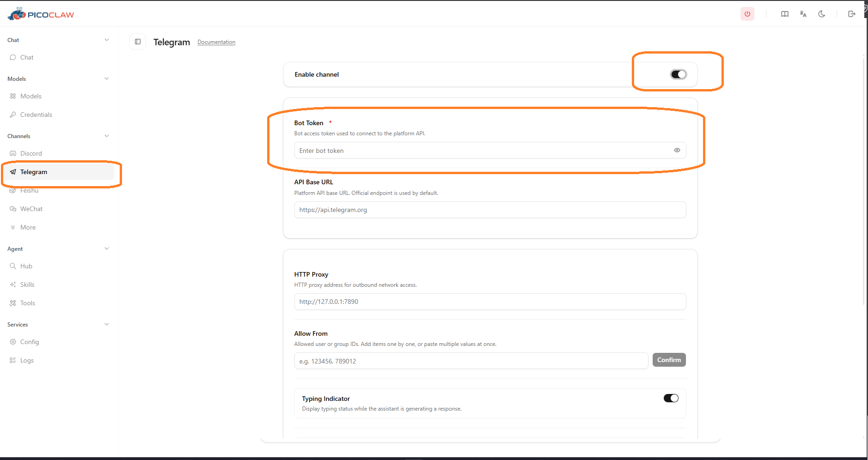This screenshot has height=460, width=868.
Task: Click the PicoClaw logo
Action: [41, 14]
